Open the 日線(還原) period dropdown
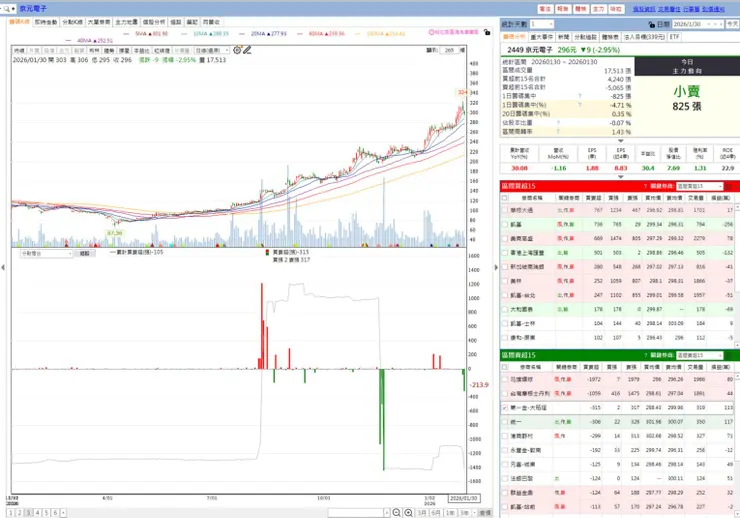This screenshot has width=740, height=518. pos(212,50)
